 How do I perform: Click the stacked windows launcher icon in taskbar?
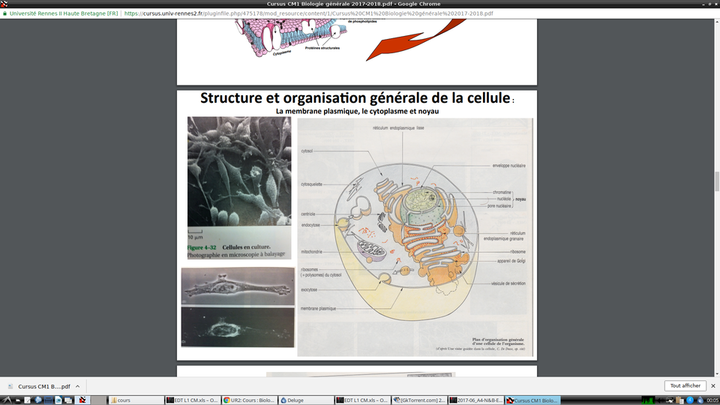tap(68, 400)
